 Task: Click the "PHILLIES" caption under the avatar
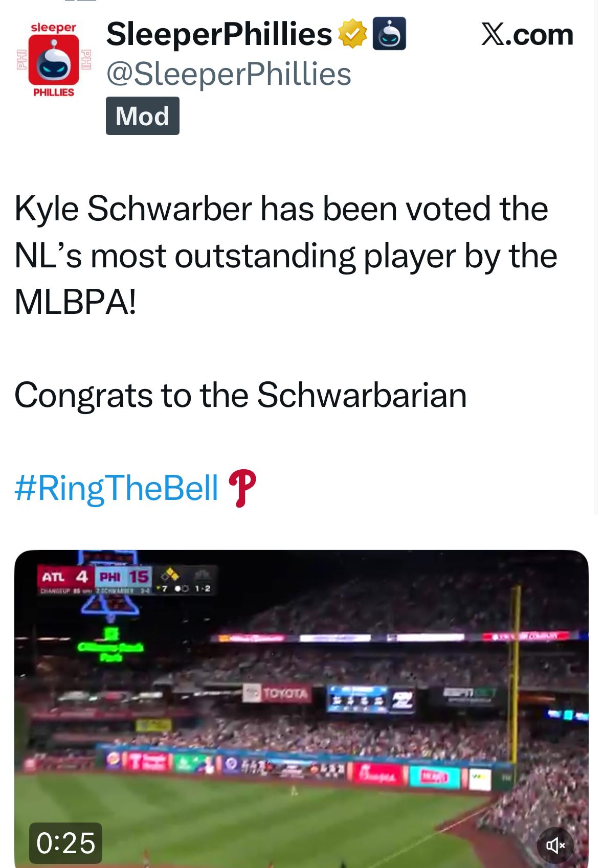pyautogui.click(x=54, y=93)
